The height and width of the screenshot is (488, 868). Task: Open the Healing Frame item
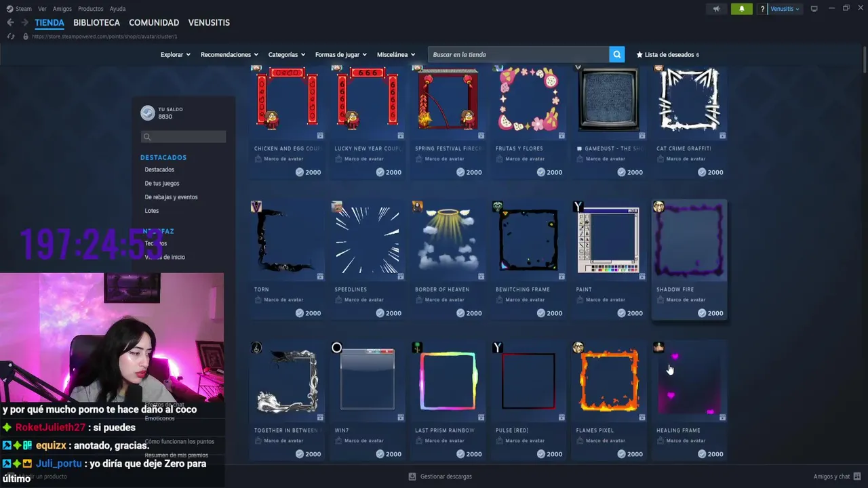689,382
